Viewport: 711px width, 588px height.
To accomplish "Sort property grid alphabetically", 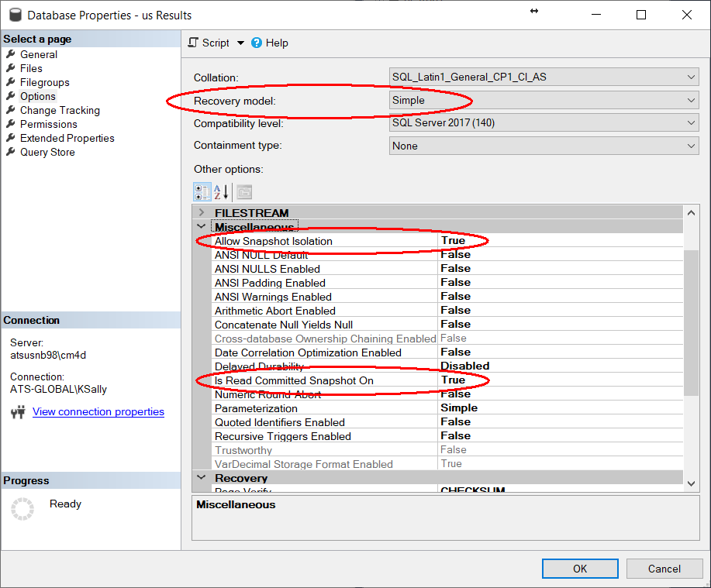I will [221, 192].
